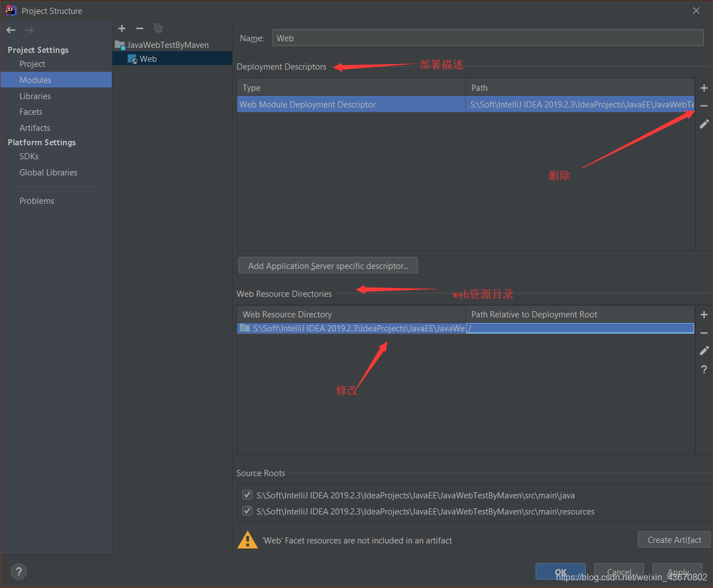
Task: Add a web resource directory
Action: point(704,315)
